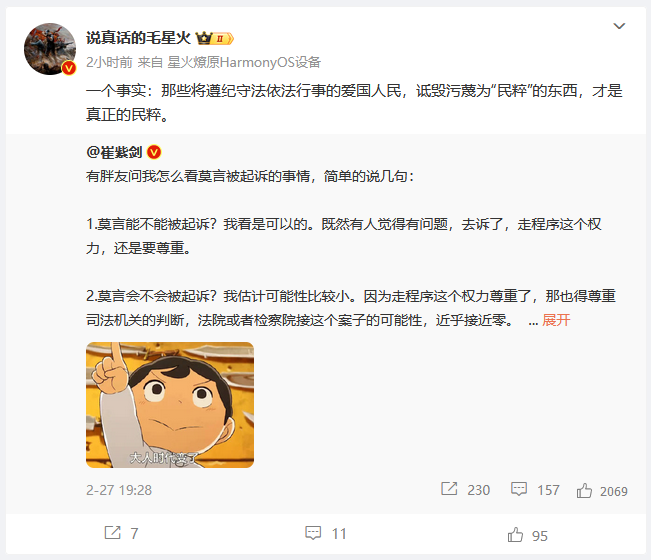Open comments via the icon showing 11
The image size is (651, 560).
313,533
